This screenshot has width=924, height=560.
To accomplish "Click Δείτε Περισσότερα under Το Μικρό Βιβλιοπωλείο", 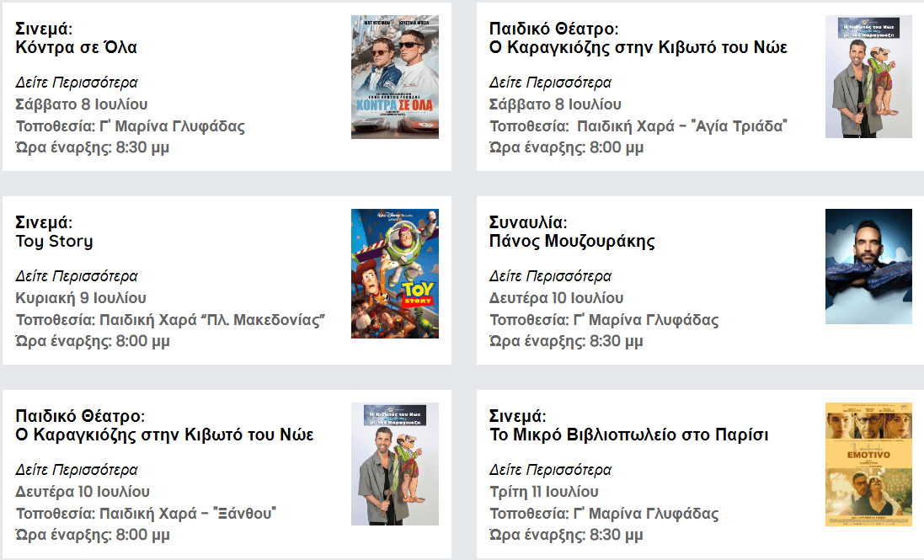I will (x=550, y=470).
